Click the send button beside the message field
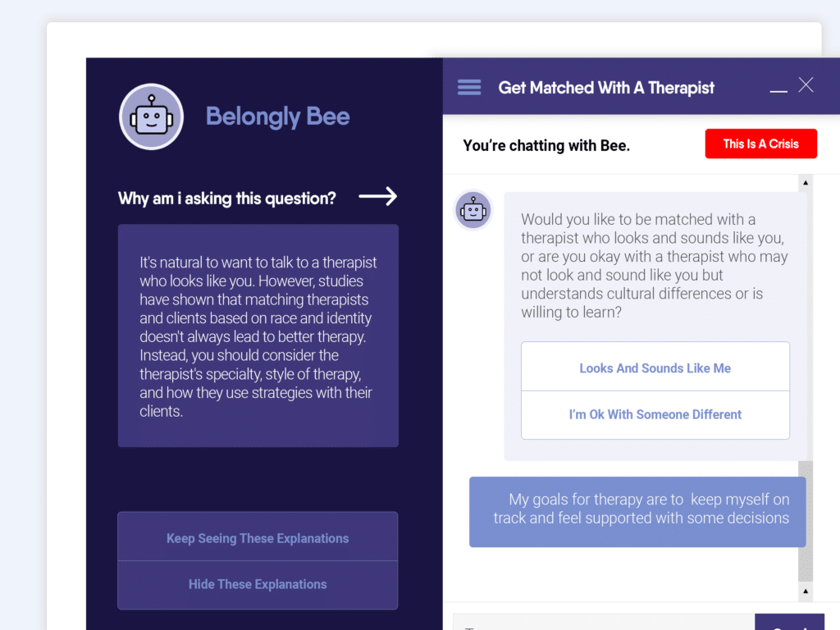 [789, 622]
